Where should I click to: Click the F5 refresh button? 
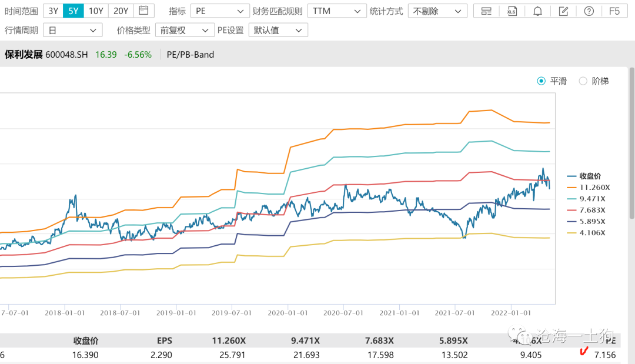[x=614, y=11]
